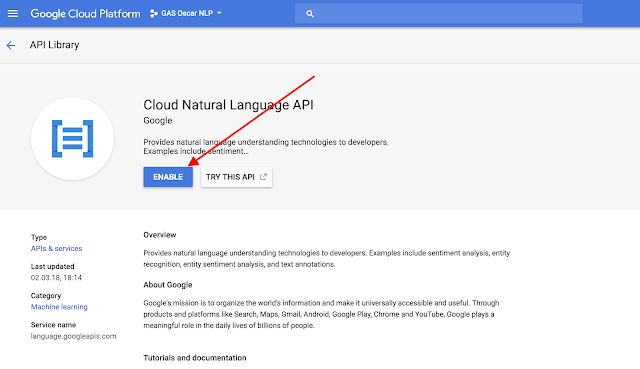Enable the Cloud Natural Language API
The height and width of the screenshot is (369, 640).
coord(168,177)
